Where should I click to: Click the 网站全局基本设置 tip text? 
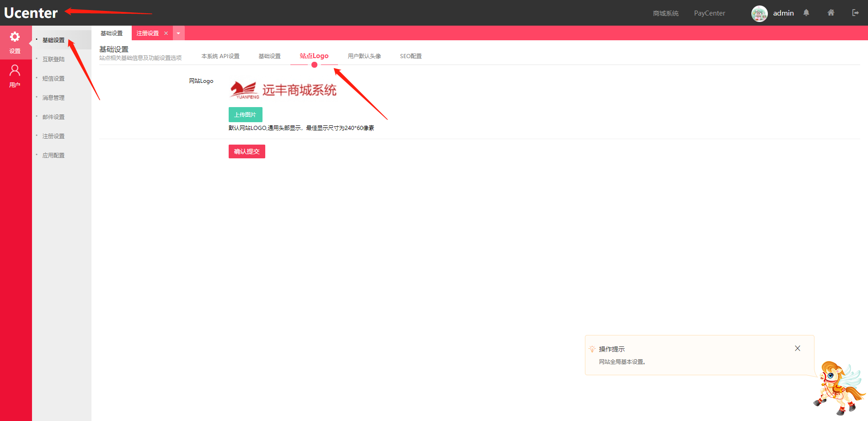coord(622,362)
